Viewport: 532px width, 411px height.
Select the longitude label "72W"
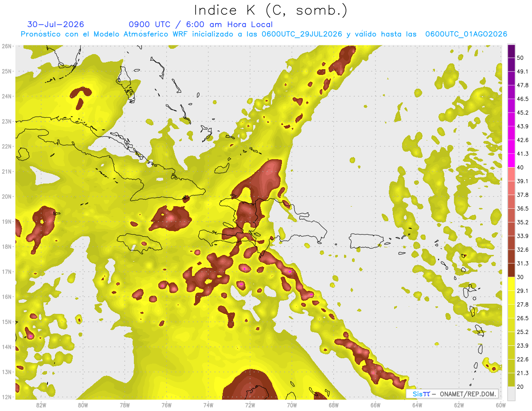(x=250, y=405)
